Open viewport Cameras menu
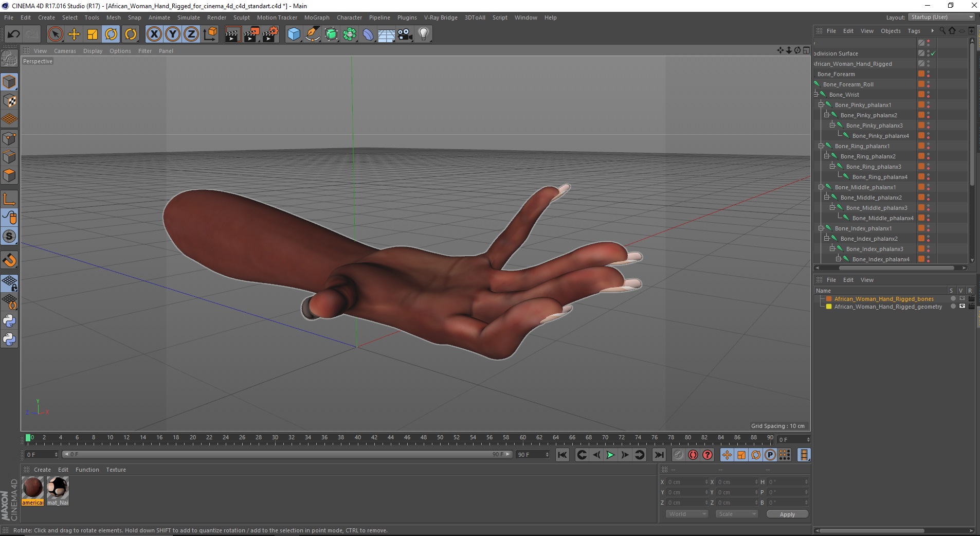Screen dimensions: 980x536 (65, 51)
